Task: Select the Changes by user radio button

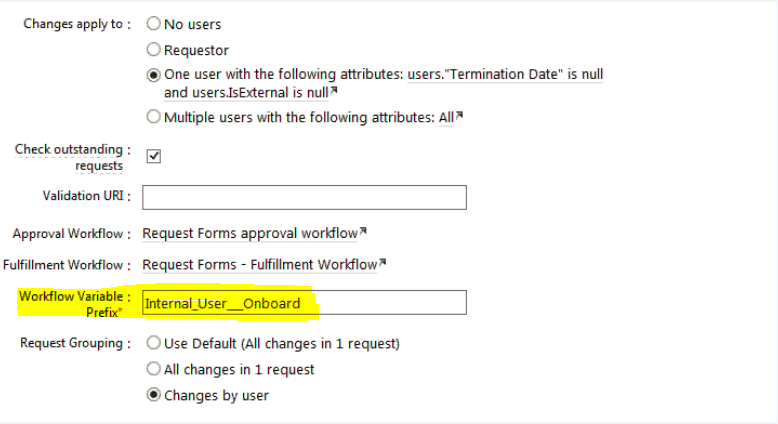Action: click(x=153, y=395)
